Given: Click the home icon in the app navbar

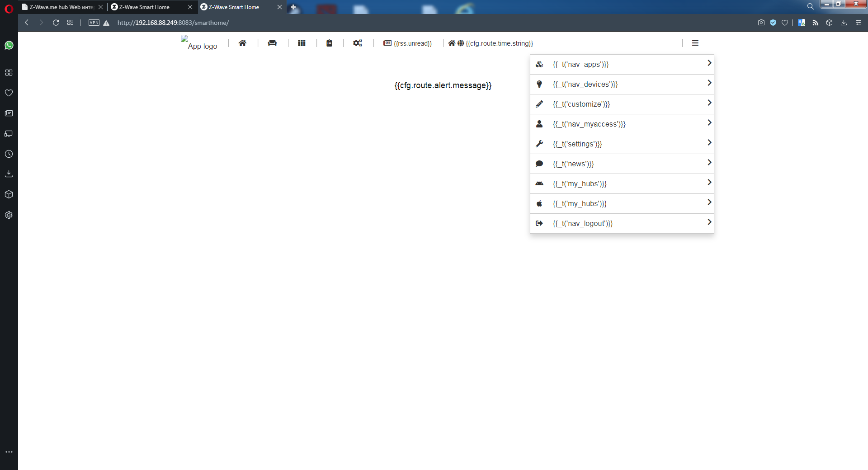Looking at the screenshot, I should pos(242,43).
